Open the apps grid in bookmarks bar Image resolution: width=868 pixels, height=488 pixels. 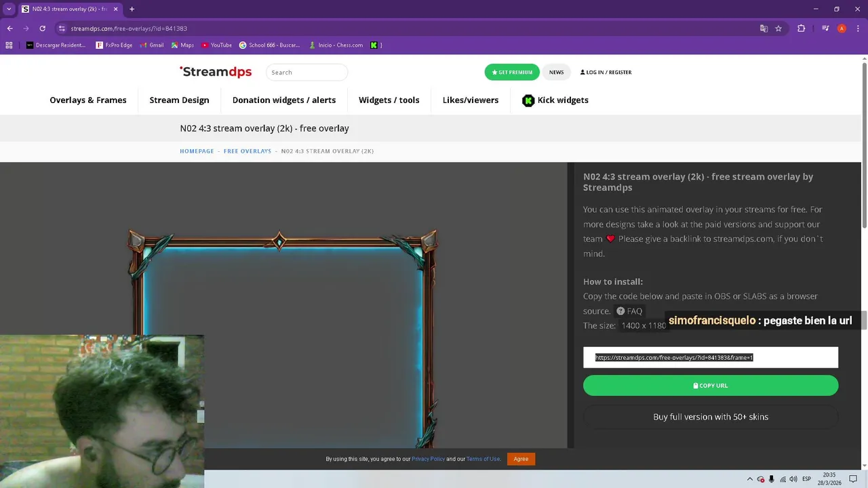click(x=9, y=45)
